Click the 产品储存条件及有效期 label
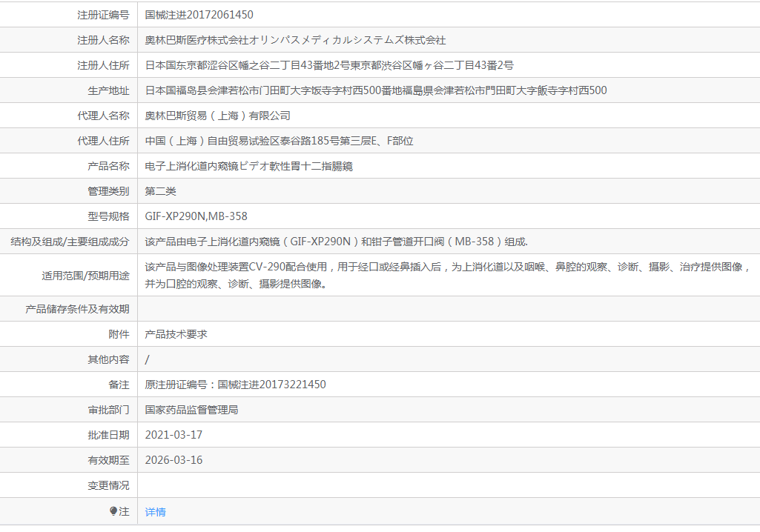Viewport: 760px width, 532px height. [77, 309]
